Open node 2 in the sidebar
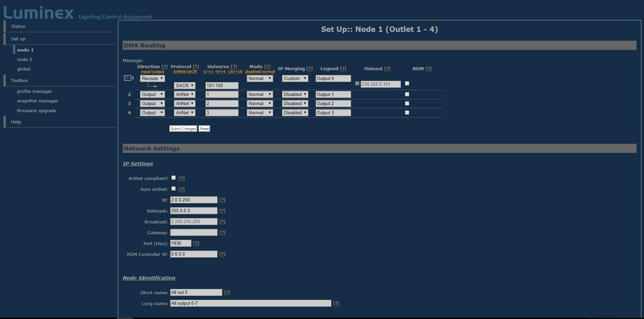Screen dimensions: 644x319 coord(25,60)
